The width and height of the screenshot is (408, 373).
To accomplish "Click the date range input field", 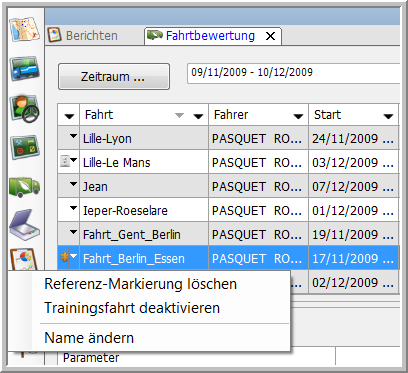I will pyautogui.click(x=293, y=73).
